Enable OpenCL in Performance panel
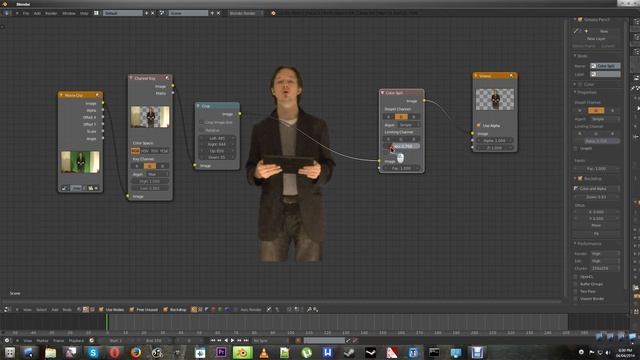 tap(576, 277)
